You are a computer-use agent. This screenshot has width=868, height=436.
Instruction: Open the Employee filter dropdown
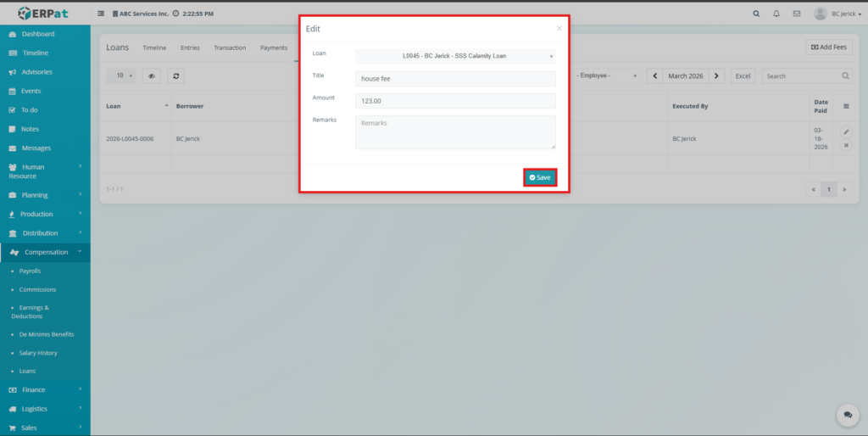(x=608, y=75)
